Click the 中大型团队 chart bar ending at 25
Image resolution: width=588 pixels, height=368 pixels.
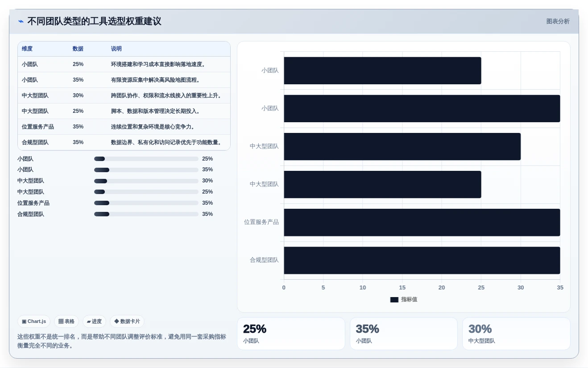[x=382, y=184]
